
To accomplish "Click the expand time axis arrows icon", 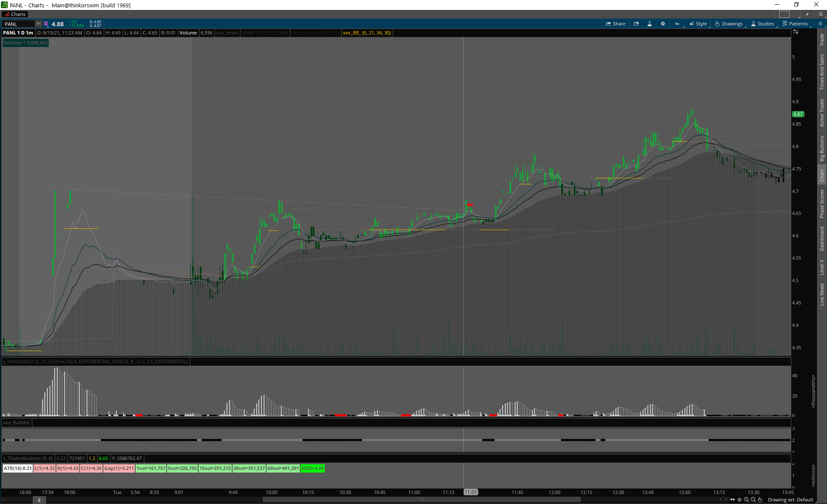I will tap(732, 500).
